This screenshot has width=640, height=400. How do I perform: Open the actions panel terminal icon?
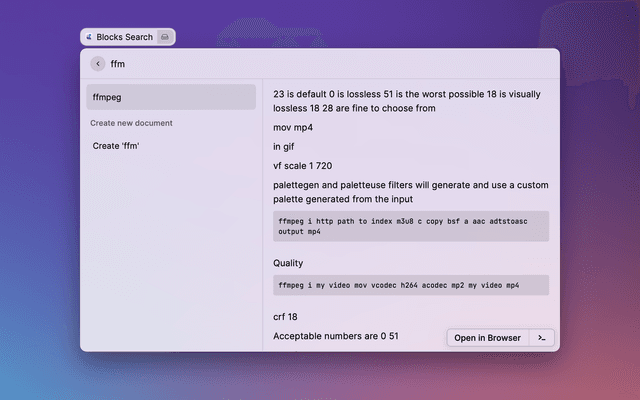pos(541,338)
